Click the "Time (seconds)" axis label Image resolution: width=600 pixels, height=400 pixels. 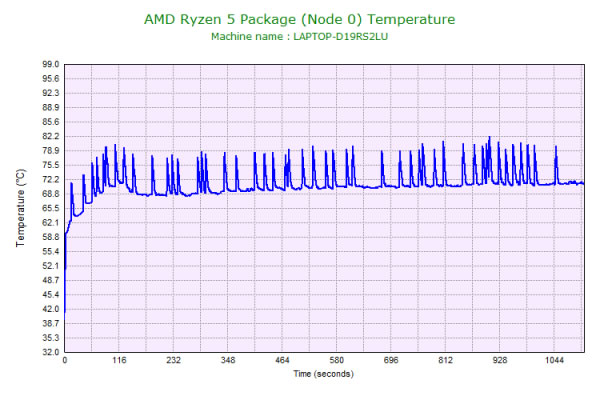click(323, 374)
